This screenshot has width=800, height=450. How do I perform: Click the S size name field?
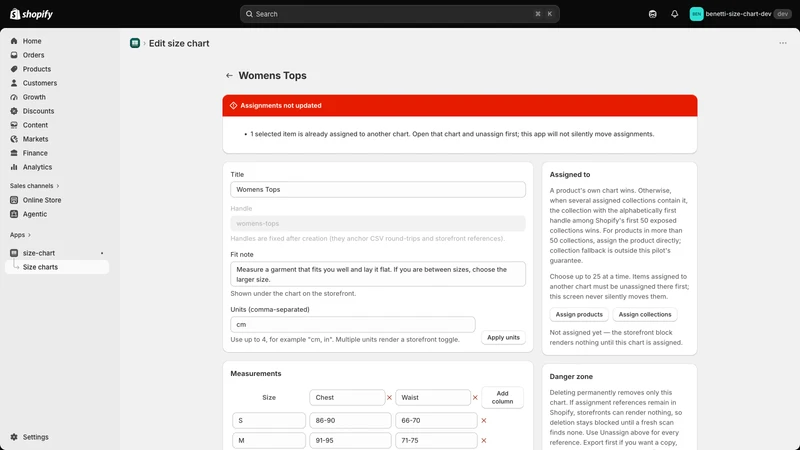[x=269, y=420]
